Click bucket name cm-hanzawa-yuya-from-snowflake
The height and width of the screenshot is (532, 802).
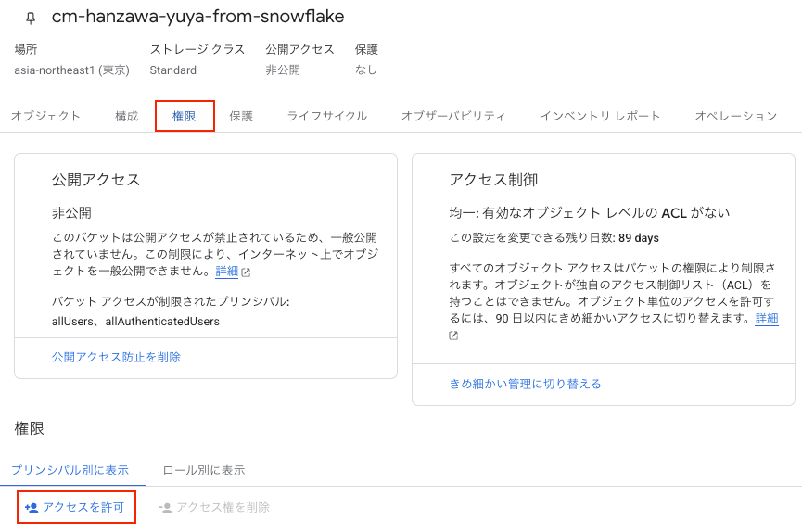click(197, 17)
